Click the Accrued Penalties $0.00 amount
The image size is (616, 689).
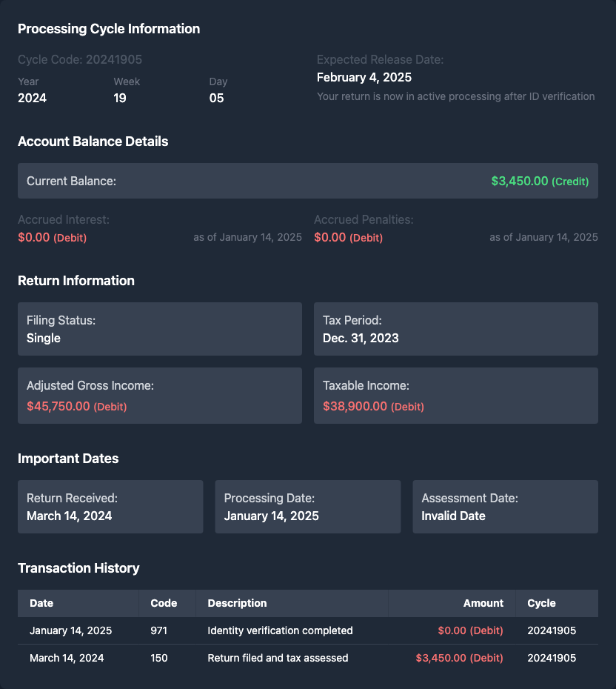tap(330, 238)
